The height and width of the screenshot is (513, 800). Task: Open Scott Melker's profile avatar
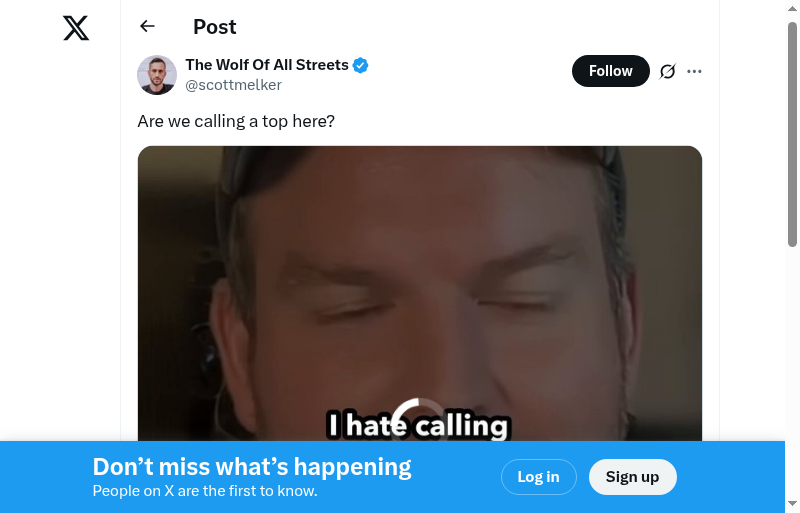[x=157, y=75]
